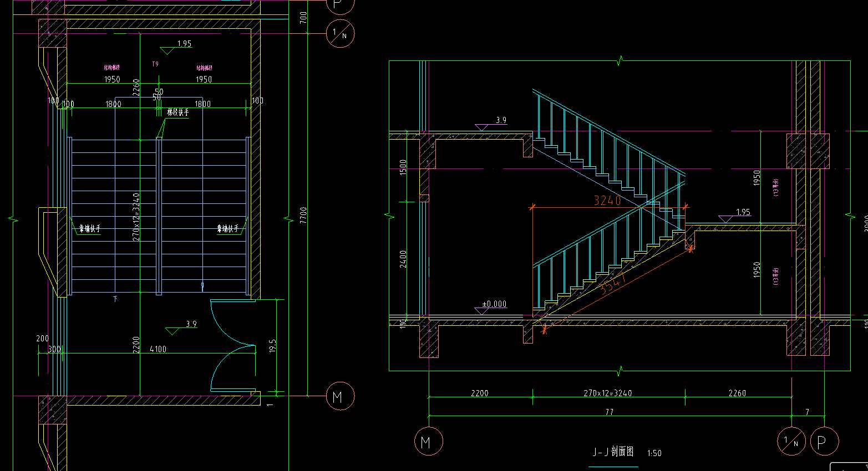The height and width of the screenshot is (471, 868).
Task: Click the J-J剖面图 section title
Action: 613,452
